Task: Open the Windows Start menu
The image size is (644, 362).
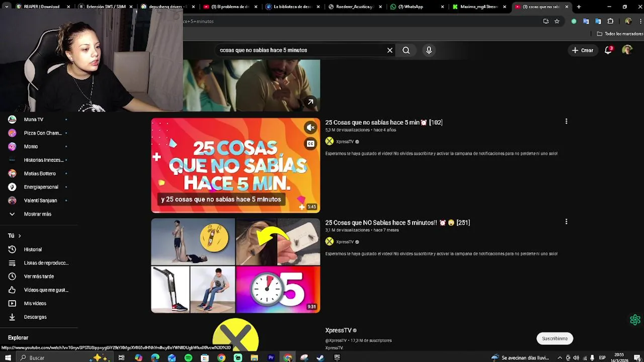Action: (x=8, y=357)
